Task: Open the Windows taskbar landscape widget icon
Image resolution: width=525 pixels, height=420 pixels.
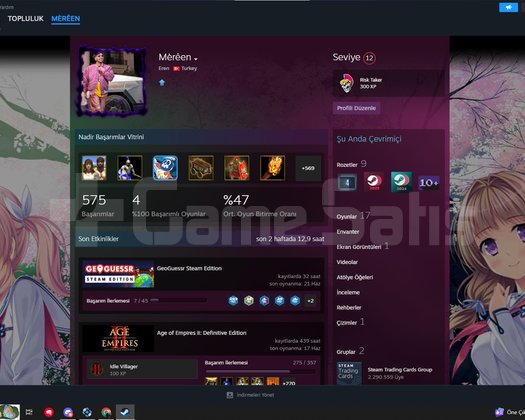Action: [10, 412]
